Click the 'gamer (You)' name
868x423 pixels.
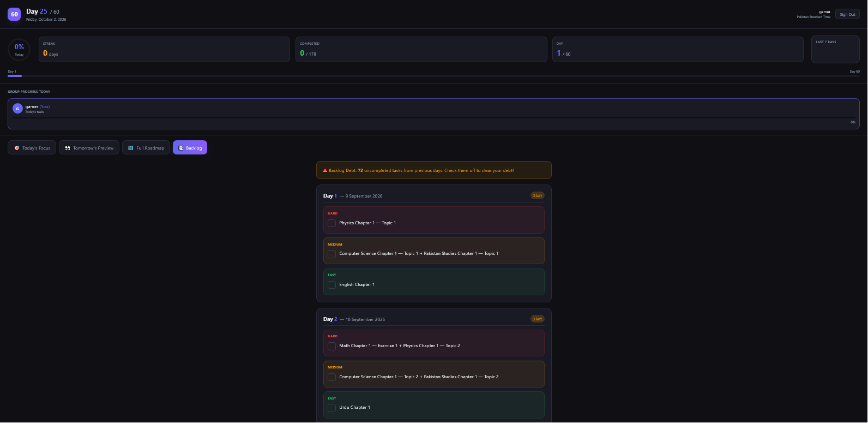point(38,106)
